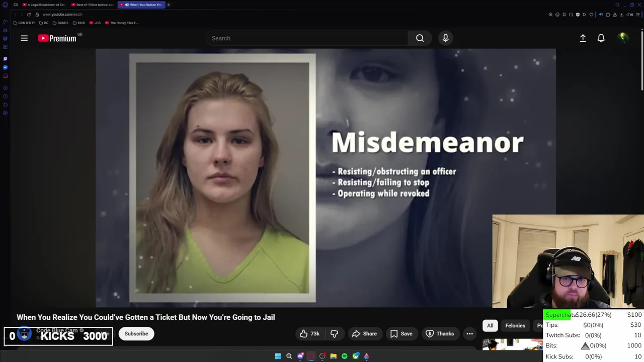Open the sidebar history clock icon

pyautogui.click(x=5, y=96)
